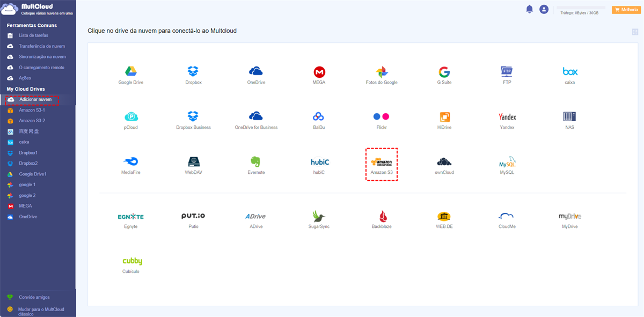Viewport: 644px width, 317px height.
Task: Click the traffic usage progress bar
Action: point(580,8)
